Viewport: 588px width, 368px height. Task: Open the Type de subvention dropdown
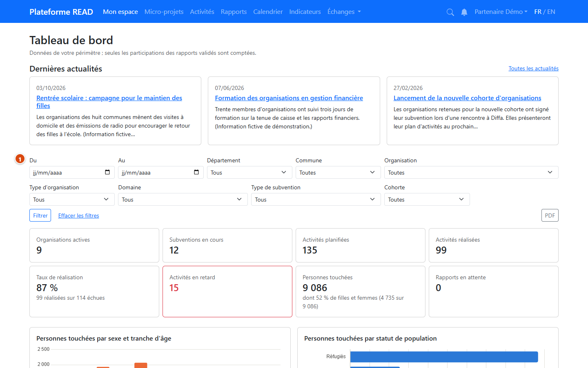(316, 200)
